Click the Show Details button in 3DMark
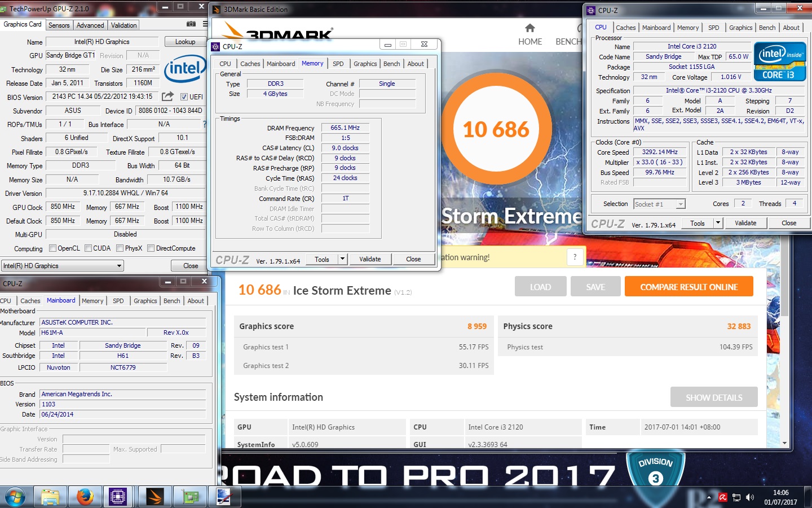 point(713,397)
